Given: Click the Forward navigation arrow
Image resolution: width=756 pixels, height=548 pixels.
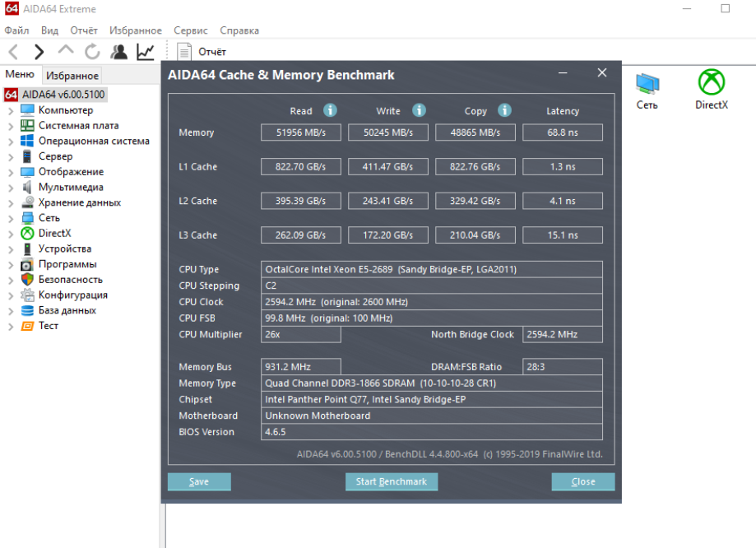Looking at the screenshot, I should 39,52.
